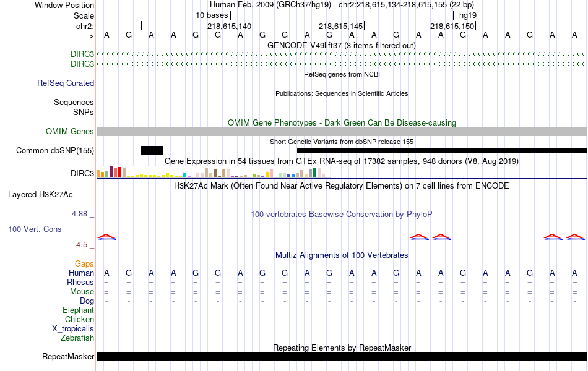Screen dimensions: 588x371
Task: Click the Zebrafish alignment row label
Action: pos(77,338)
